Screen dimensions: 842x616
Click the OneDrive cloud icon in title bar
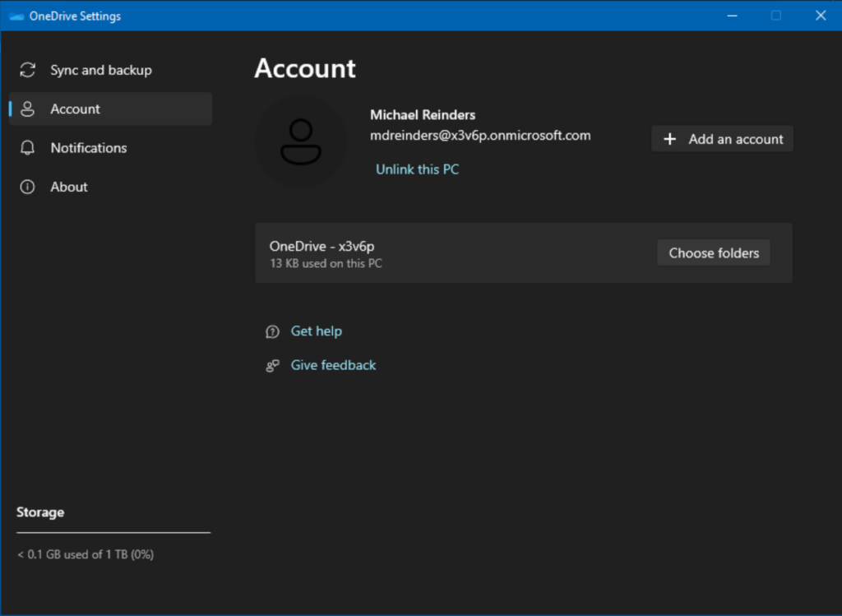point(16,15)
